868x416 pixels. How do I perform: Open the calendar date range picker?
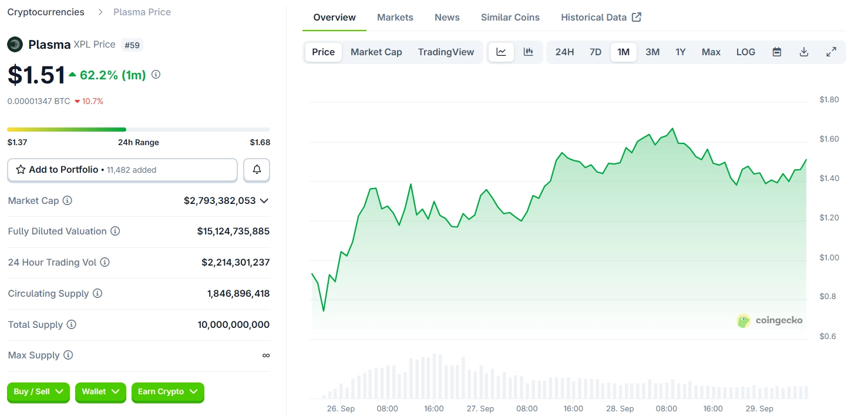777,52
